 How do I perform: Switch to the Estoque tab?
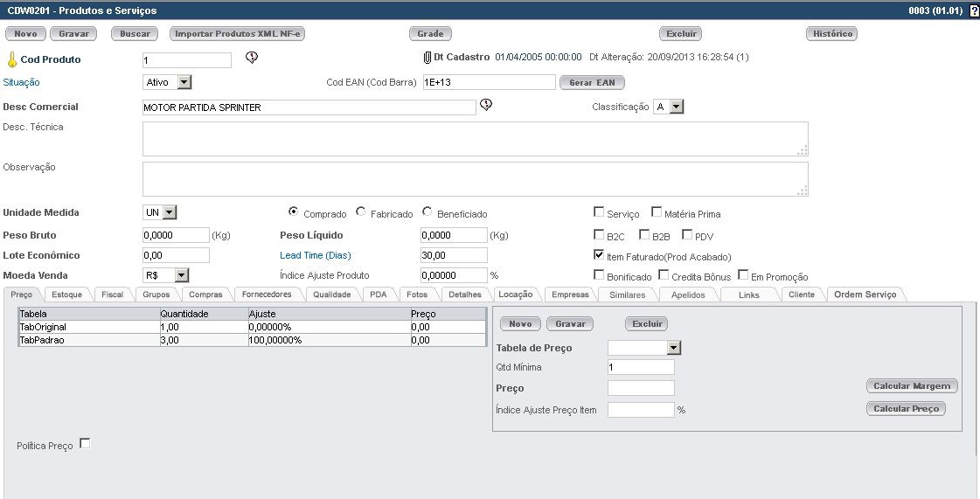pos(66,295)
